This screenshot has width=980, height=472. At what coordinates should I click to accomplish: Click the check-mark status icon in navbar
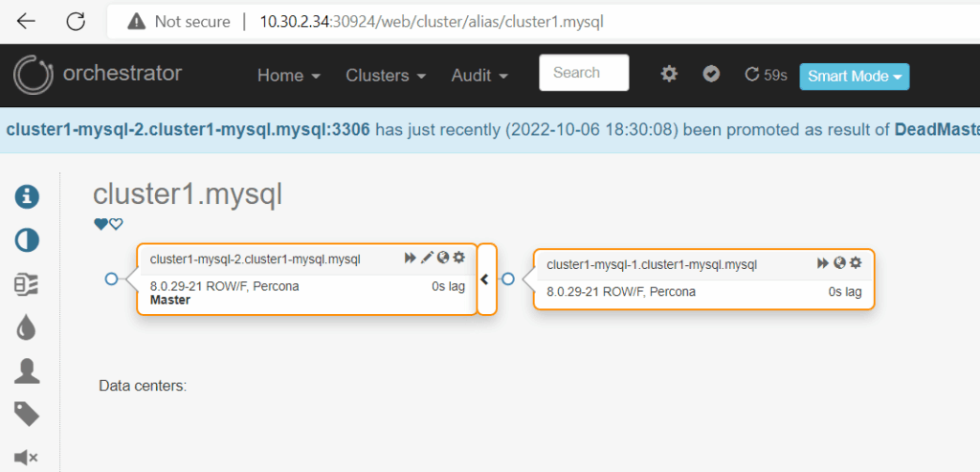[711, 75]
